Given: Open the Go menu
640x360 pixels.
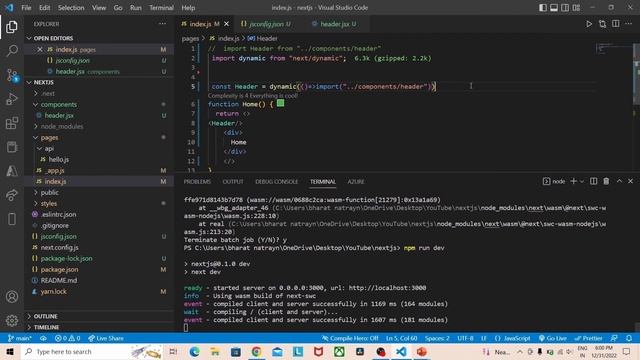Looking at the screenshot, I should (x=118, y=7).
